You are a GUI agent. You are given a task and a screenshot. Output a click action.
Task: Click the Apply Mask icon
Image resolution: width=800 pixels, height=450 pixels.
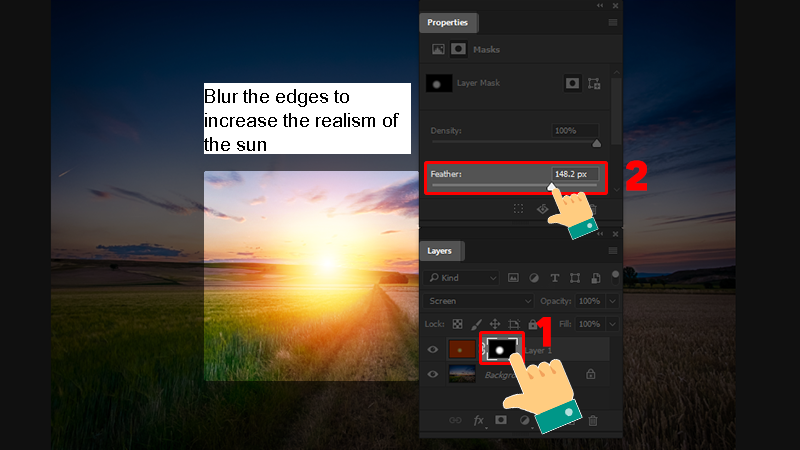[542, 209]
